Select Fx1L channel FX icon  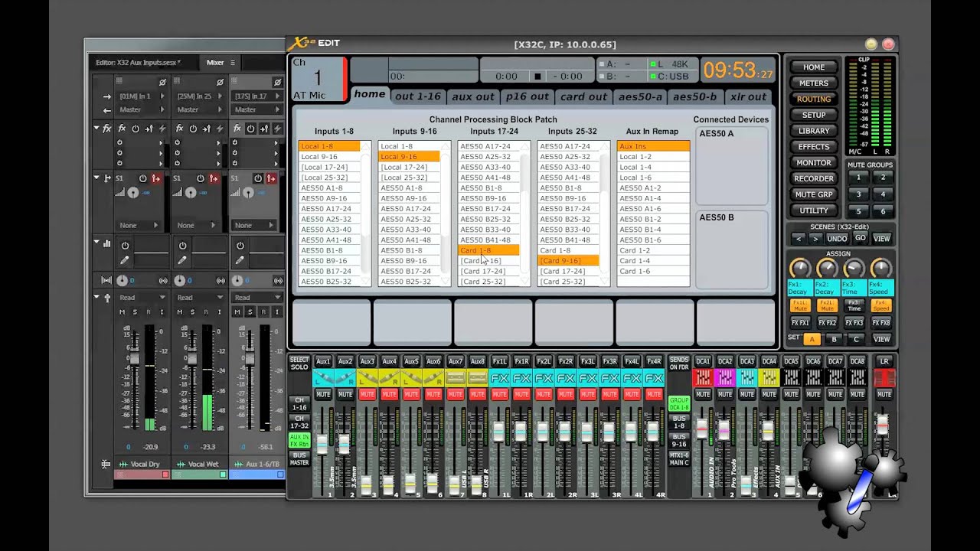tap(500, 378)
